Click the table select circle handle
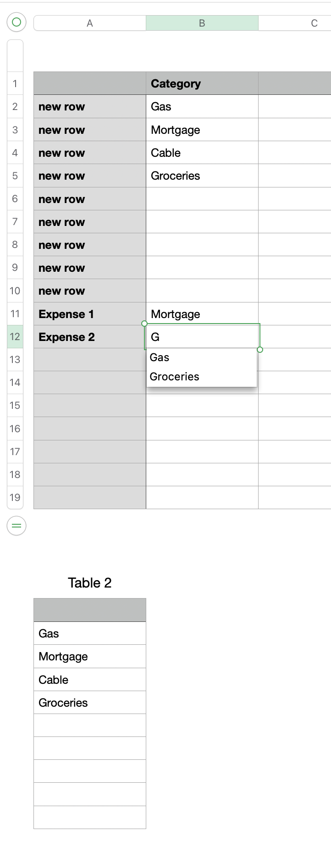Screen dimensions: 331x868 pyautogui.click(x=17, y=22)
